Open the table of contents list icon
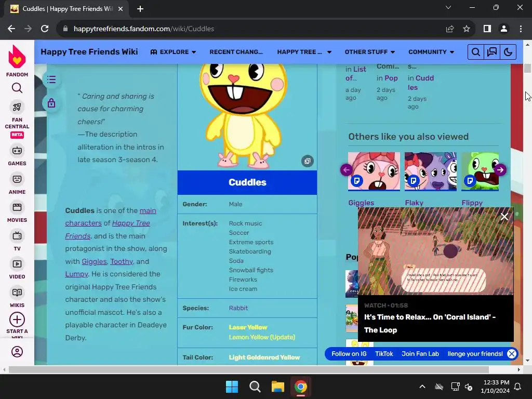Screen dimensions: 532x399 [51, 79]
